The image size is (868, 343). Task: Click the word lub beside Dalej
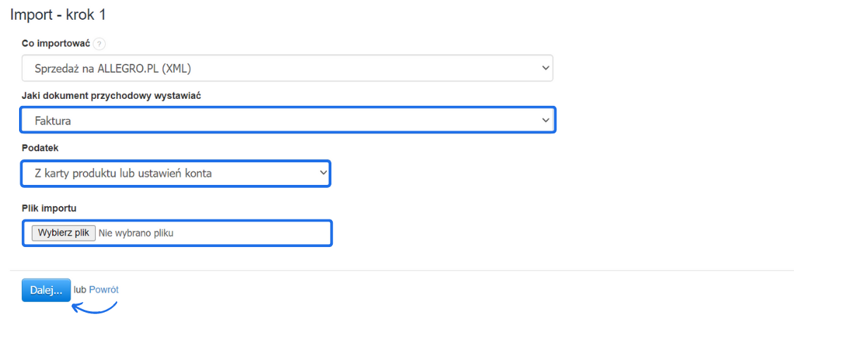point(80,290)
